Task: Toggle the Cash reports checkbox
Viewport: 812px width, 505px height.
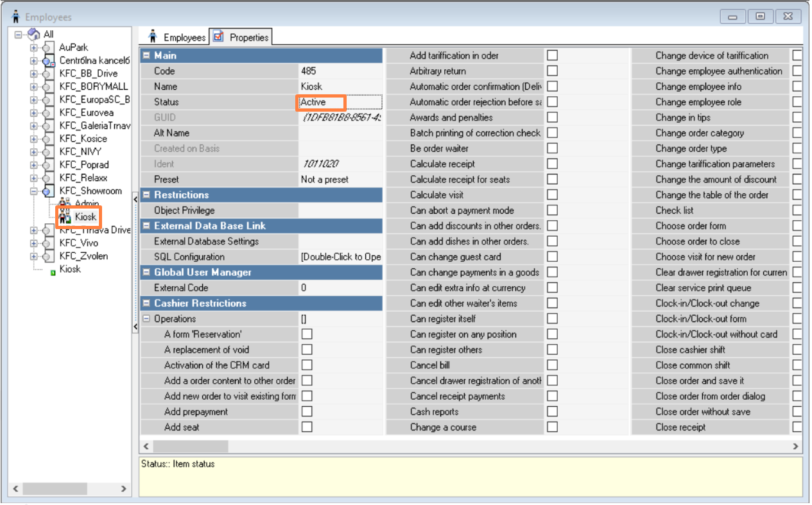Action: pyautogui.click(x=552, y=412)
